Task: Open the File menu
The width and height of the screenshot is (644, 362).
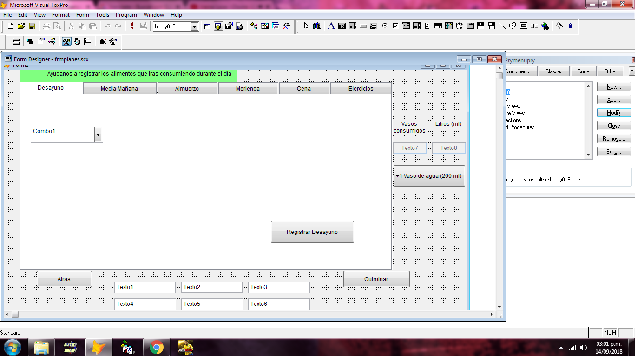Action: point(7,15)
